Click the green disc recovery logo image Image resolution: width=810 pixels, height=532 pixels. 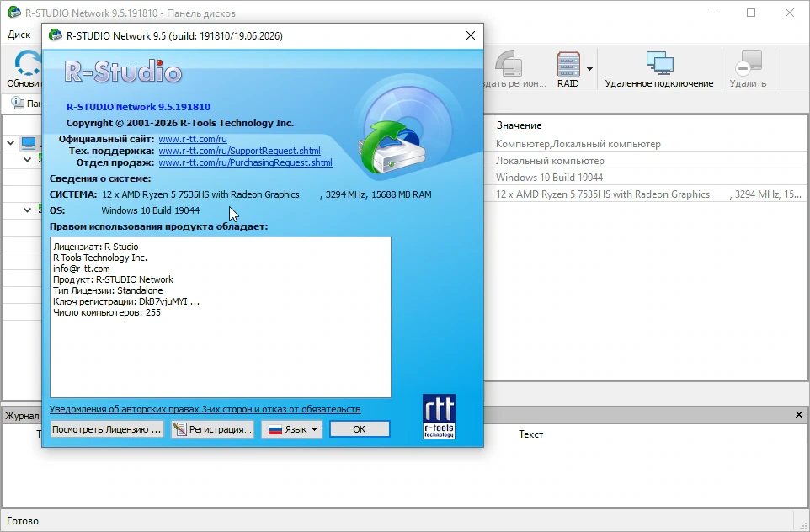[x=399, y=126]
